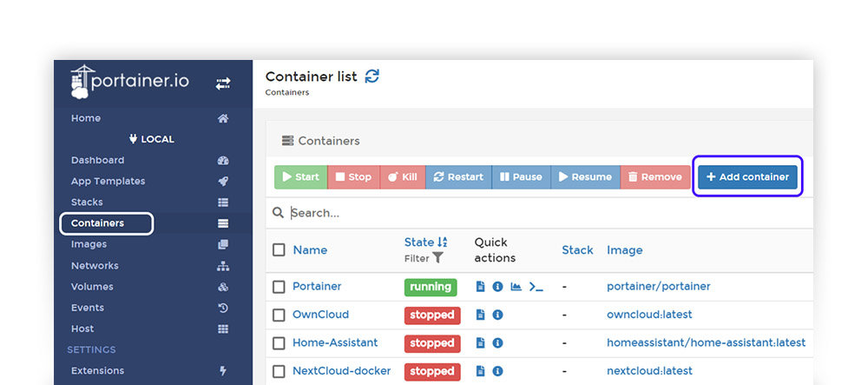Click inspect icon for Portainer container
This screenshot has height=385, width=868.
tap(497, 287)
